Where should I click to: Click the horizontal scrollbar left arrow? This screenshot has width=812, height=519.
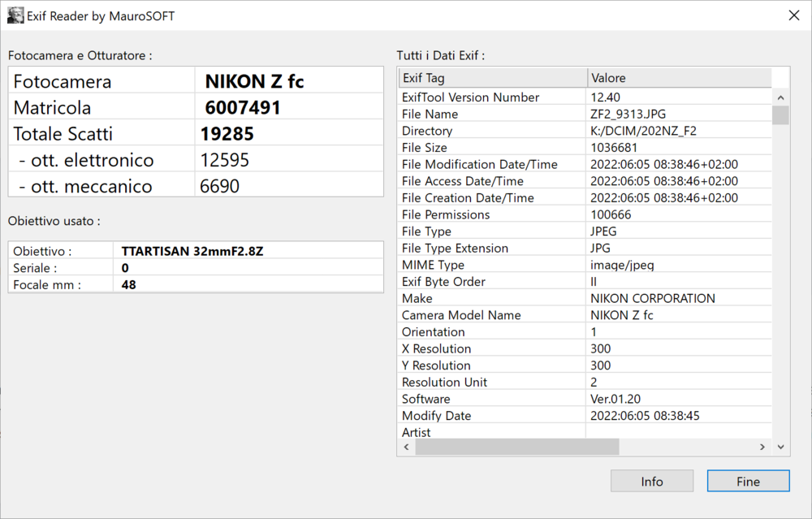(x=407, y=447)
